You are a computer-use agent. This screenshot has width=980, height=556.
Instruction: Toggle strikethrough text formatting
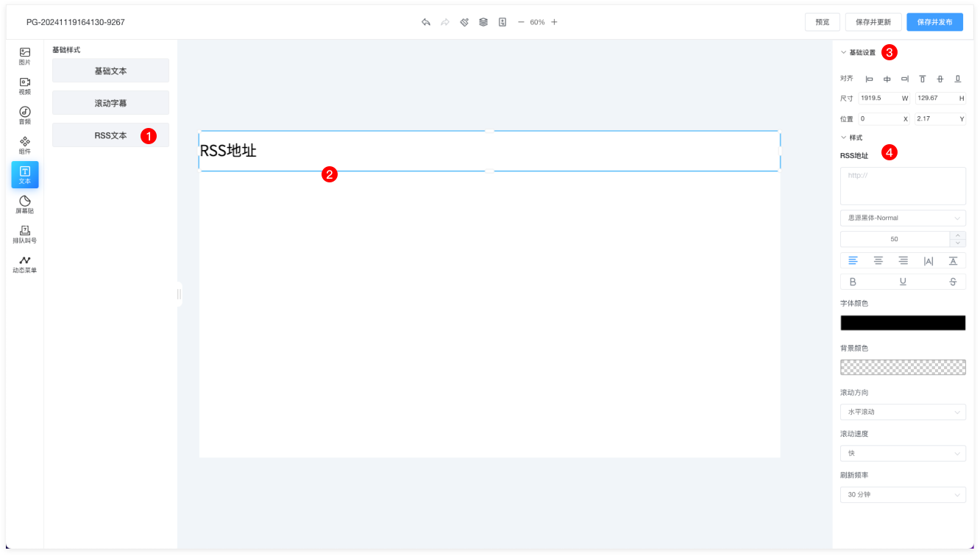954,282
